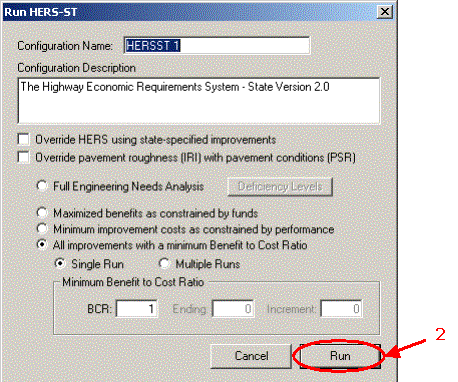
Task: Click the Increment value field
Action: tap(341, 309)
